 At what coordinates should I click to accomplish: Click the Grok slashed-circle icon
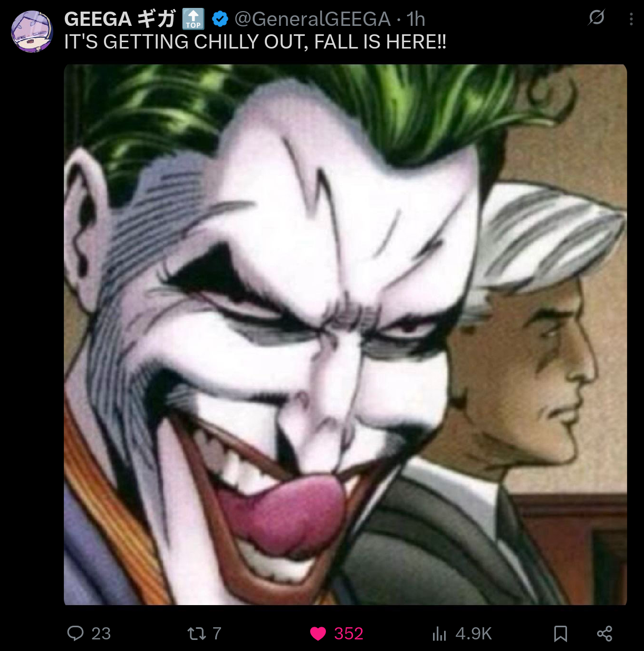[x=597, y=18]
